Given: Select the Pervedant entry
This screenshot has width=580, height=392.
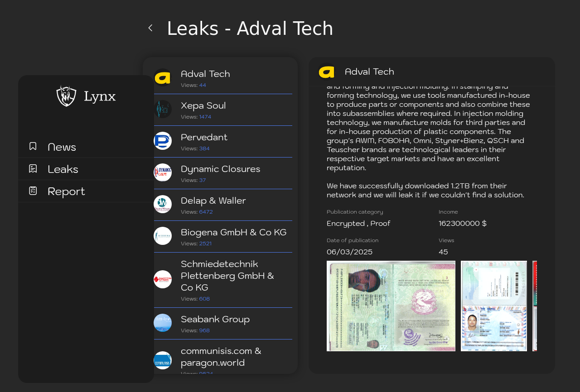Looking at the screenshot, I should click(x=223, y=142).
